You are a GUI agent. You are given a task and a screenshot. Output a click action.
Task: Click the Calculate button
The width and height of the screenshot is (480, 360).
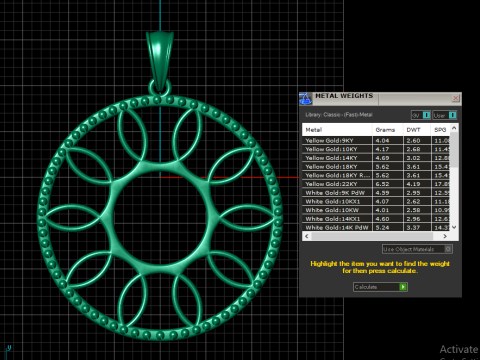click(380, 287)
